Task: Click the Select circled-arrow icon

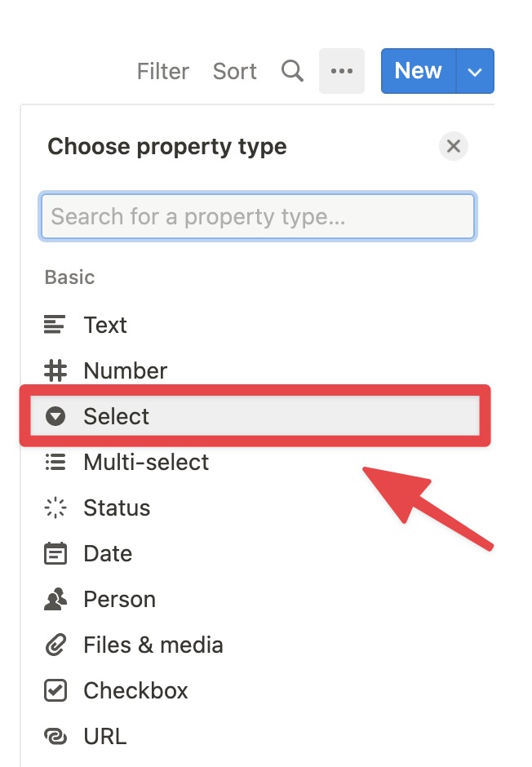Action: click(x=55, y=416)
